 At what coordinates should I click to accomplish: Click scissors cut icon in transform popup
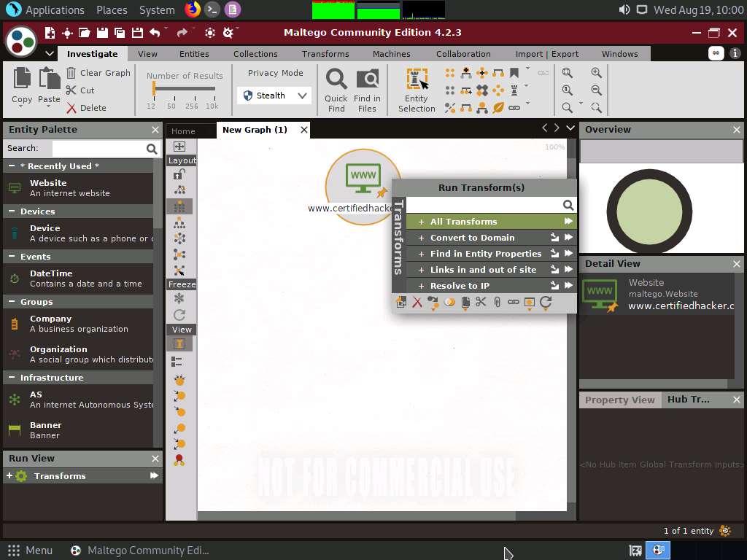[x=481, y=302]
